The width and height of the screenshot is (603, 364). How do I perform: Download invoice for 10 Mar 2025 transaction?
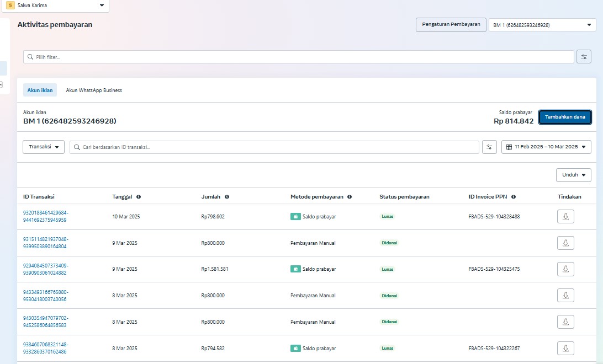tap(565, 217)
